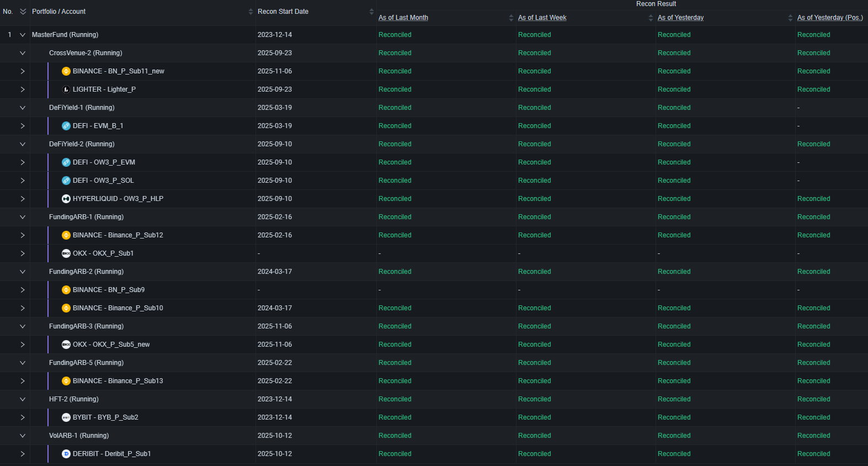Click the As of Yesterday (Pos.) header
868x466 pixels.
coord(830,18)
